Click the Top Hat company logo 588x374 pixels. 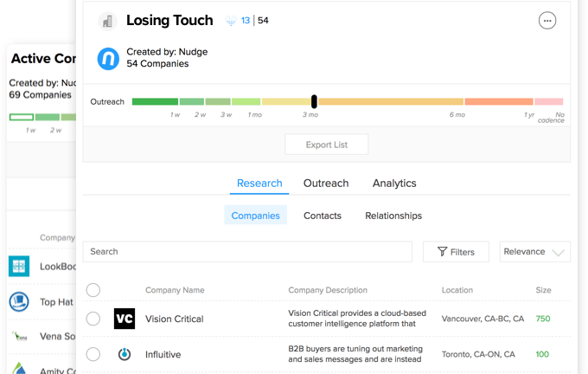[x=19, y=301]
